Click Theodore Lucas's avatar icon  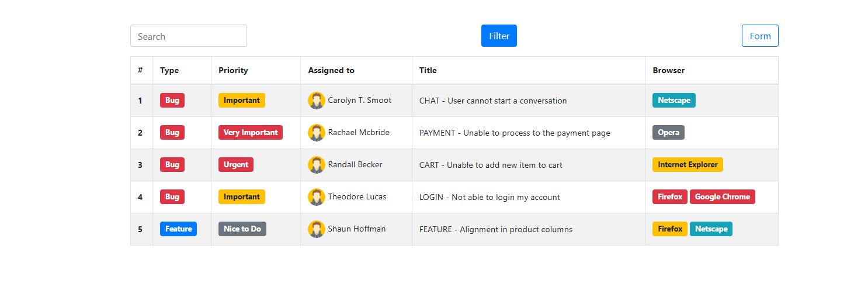317,197
